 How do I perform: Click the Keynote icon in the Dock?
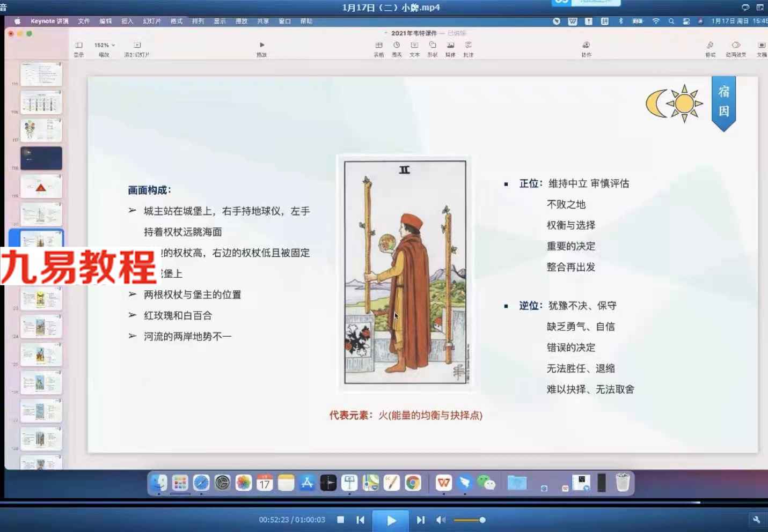coord(349,483)
